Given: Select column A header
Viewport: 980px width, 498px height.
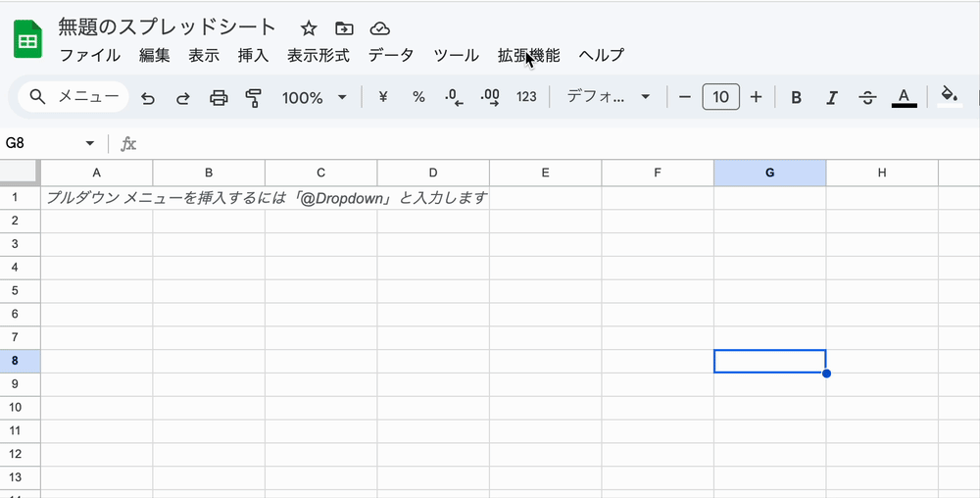Looking at the screenshot, I should (97, 174).
